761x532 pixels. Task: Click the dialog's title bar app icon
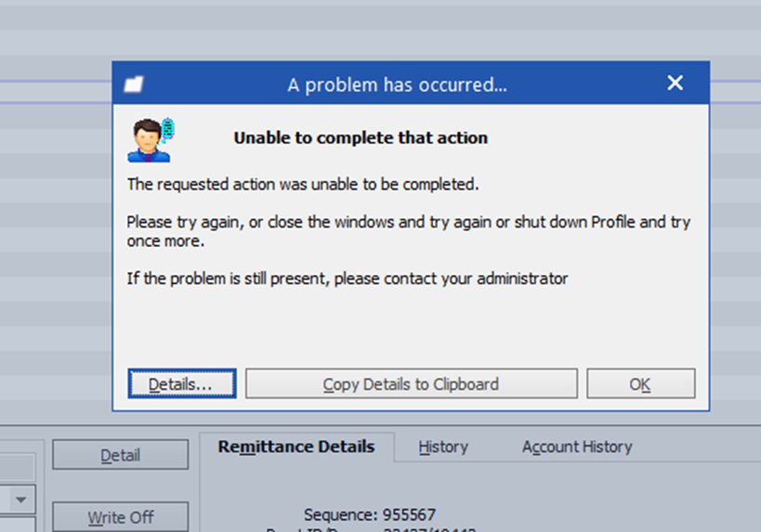coord(134,84)
